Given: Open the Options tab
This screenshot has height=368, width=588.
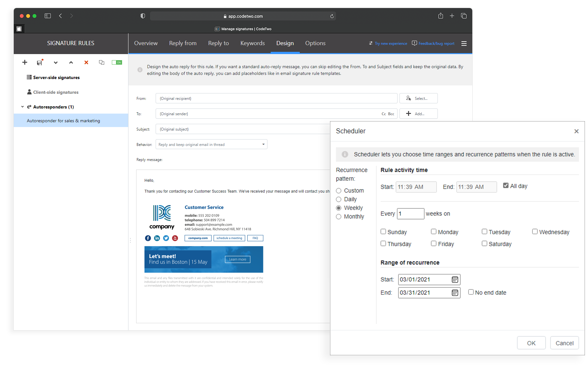Looking at the screenshot, I should point(315,43).
